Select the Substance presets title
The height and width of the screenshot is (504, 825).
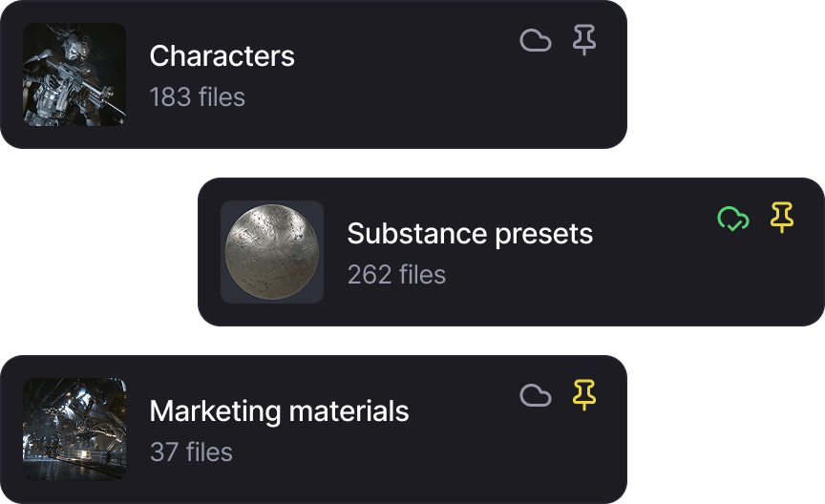[470, 234]
